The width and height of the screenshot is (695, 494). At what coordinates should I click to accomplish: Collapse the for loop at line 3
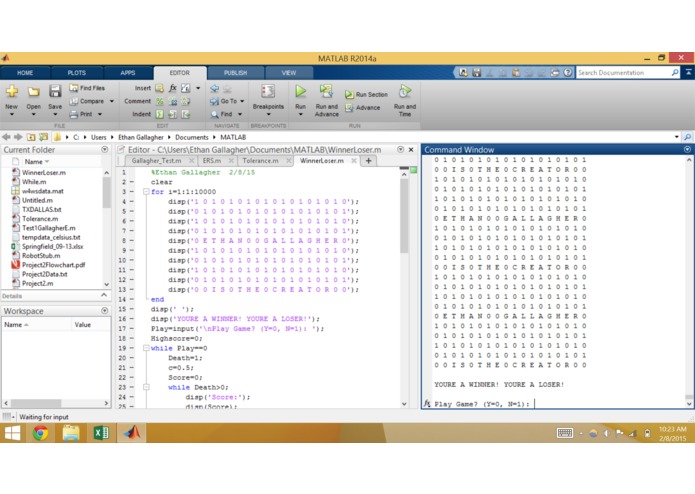click(146, 192)
